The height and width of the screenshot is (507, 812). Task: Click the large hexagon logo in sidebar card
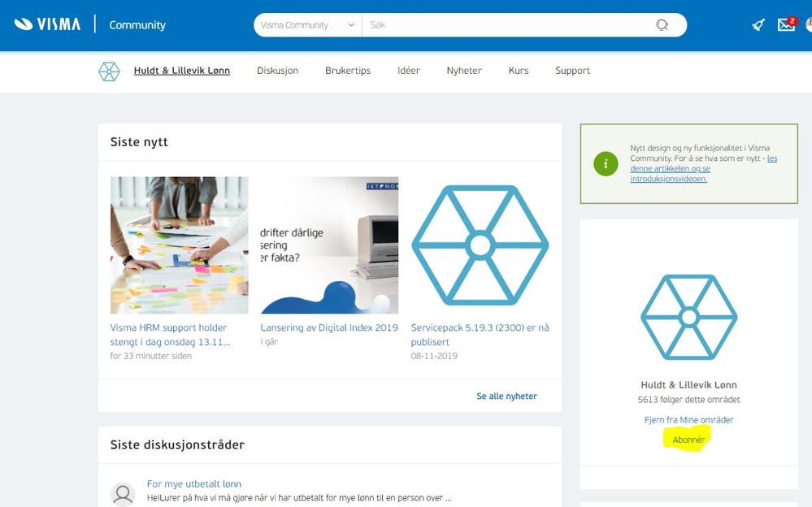pyautogui.click(x=688, y=317)
